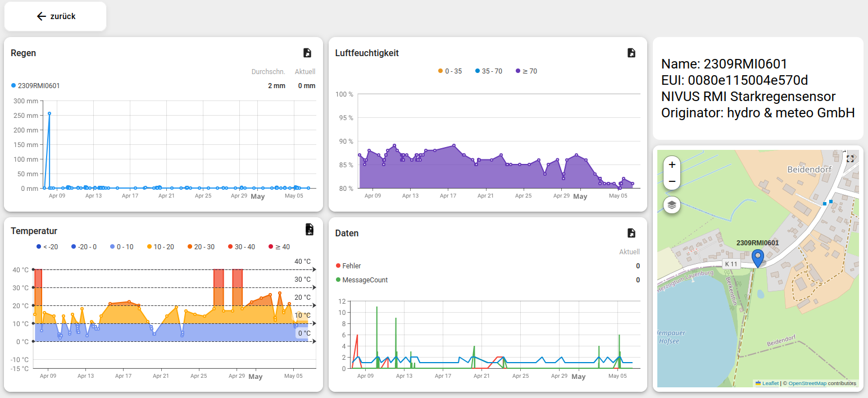The width and height of the screenshot is (868, 398).
Task: Open the OpenStreetMap contributors link
Action: (x=807, y=383)
